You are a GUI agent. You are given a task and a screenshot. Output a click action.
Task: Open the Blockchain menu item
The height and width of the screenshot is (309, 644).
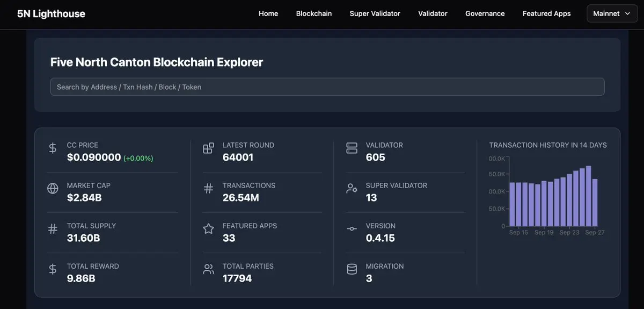click(x=314, y=13)
